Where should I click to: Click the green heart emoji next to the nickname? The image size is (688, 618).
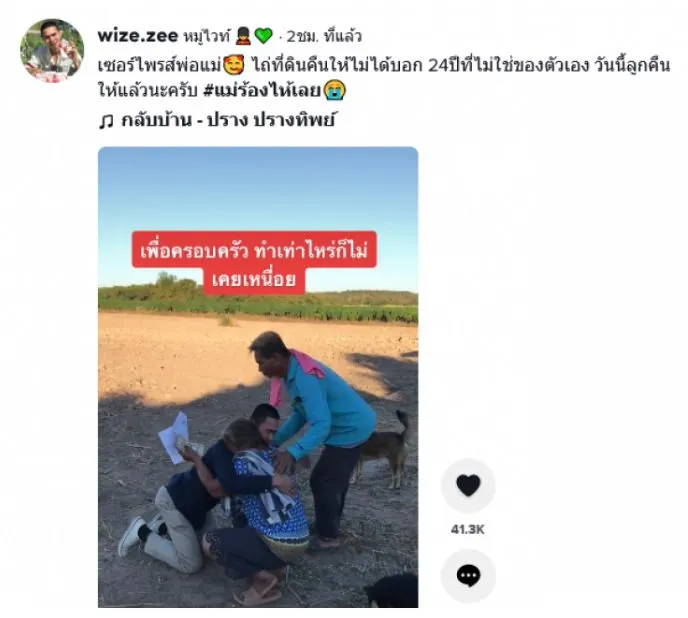pyautogui.click(x=263, y=36)
